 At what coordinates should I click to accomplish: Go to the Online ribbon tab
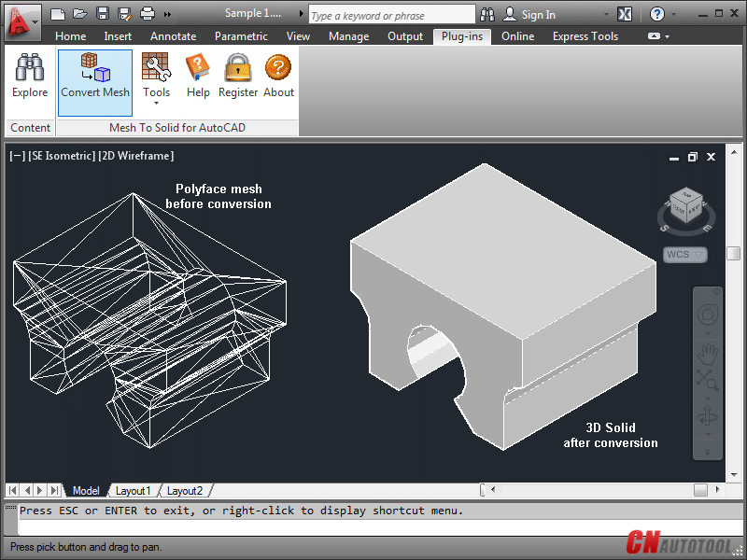[x=518, y=36]
